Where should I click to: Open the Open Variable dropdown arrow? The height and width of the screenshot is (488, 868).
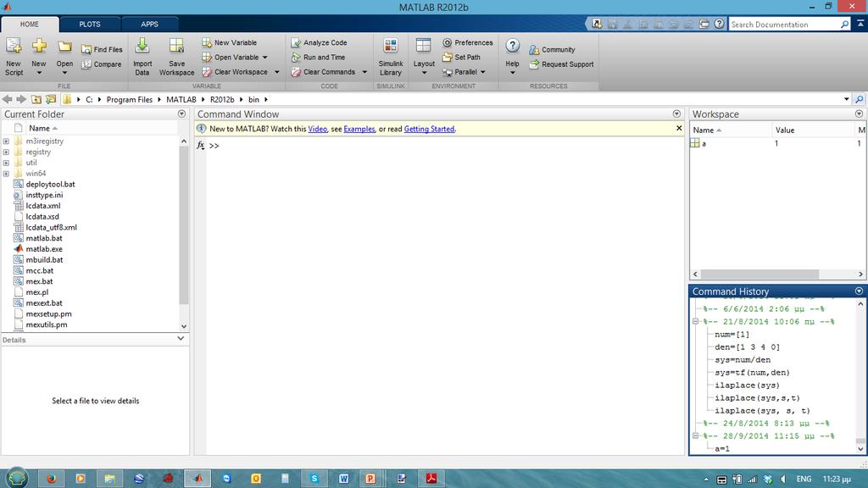point(265,58)
